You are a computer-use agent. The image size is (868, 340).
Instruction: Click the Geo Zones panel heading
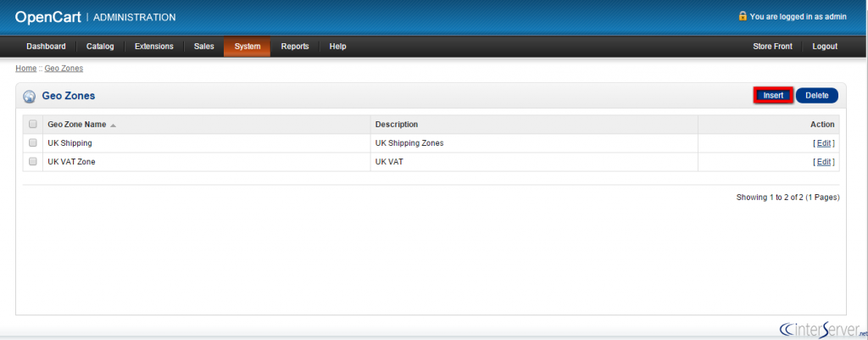click(x=69, y=96)
